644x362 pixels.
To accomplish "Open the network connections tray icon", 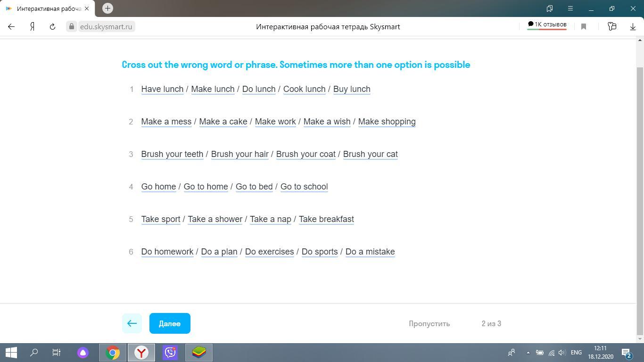I will 551,353.
